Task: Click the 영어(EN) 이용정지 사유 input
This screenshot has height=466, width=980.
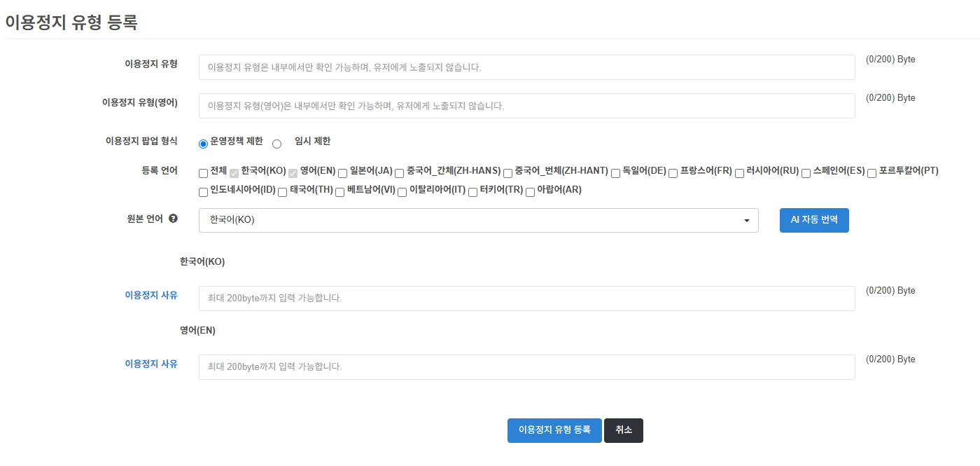Action: click(x=526, y=367)
